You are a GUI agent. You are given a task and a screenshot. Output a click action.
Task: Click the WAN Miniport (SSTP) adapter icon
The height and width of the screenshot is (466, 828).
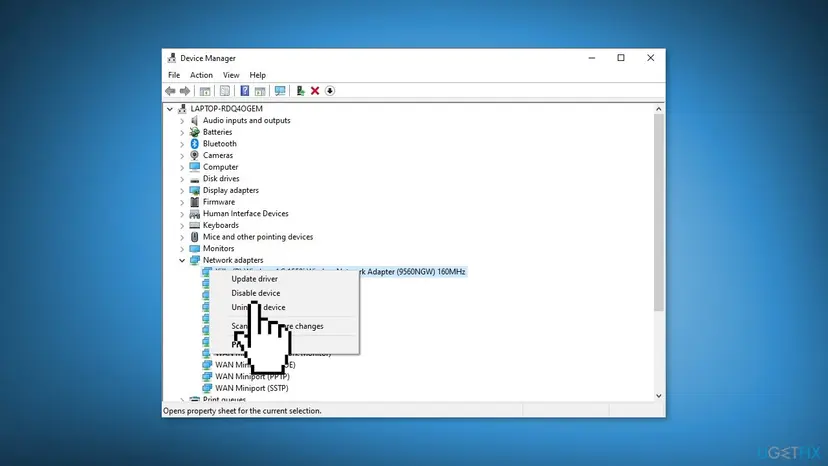207,388
